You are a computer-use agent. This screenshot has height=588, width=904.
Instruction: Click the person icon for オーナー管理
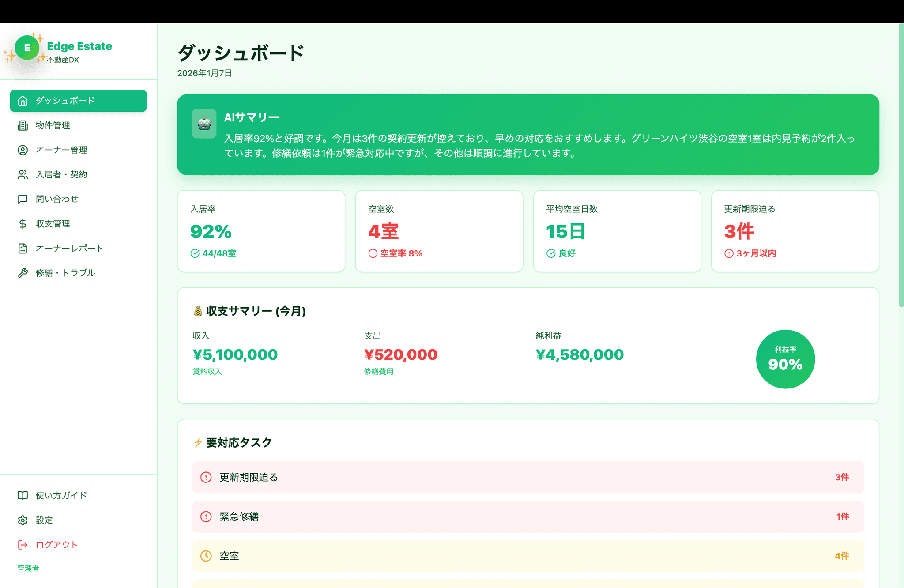(23, 150)
